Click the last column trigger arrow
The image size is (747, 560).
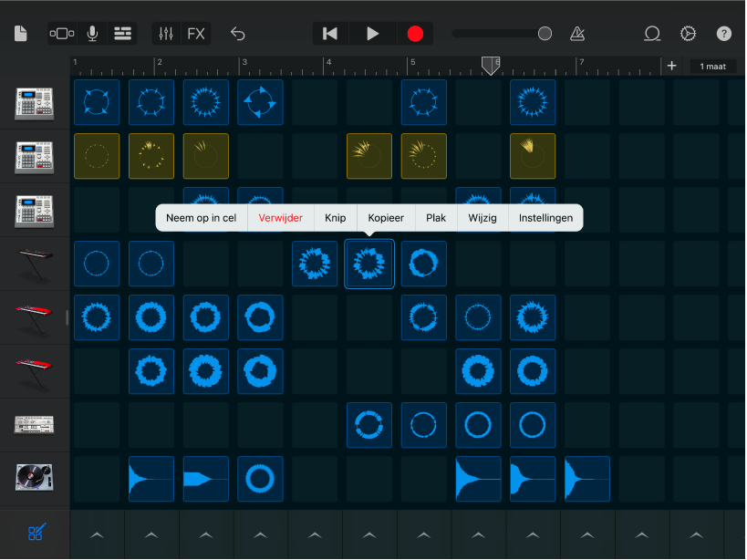pos(696,535)
